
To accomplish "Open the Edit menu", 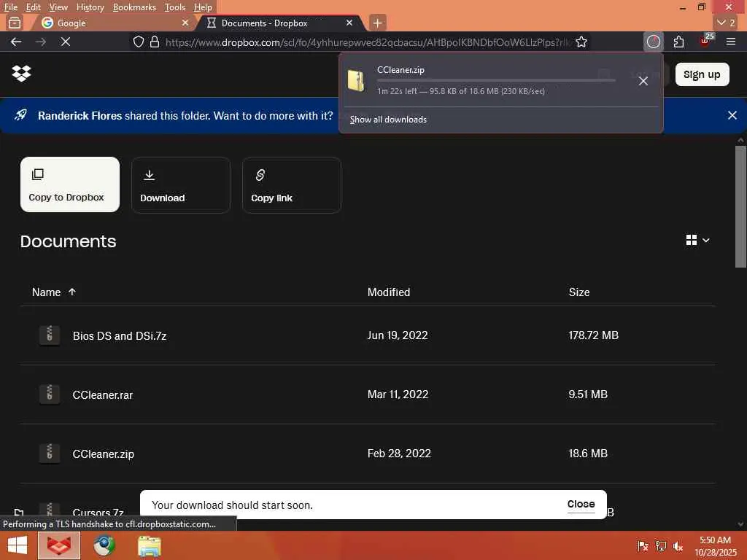I will pyautogui.click(x=33, y=7).
